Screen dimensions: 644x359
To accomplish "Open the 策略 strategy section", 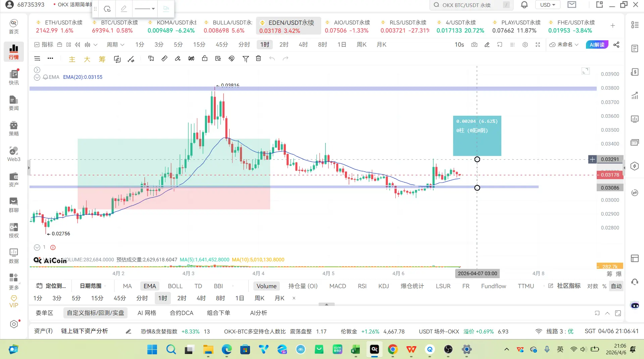I will pyautogui.click(x=14, y=129).
